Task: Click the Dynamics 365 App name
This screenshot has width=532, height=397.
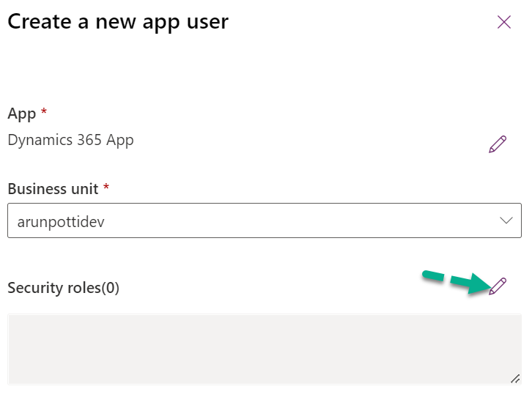Action: (70, 140)
